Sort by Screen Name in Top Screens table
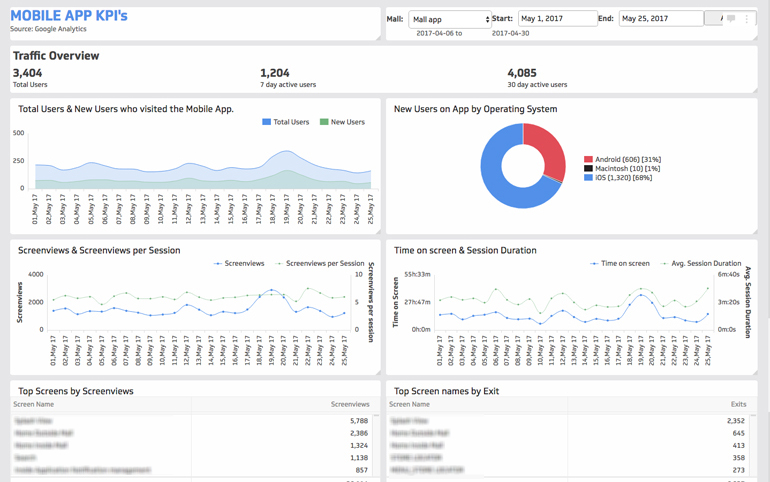Image resolution: width=770 pixels, height=482 pixels. (x=33, y=404)
